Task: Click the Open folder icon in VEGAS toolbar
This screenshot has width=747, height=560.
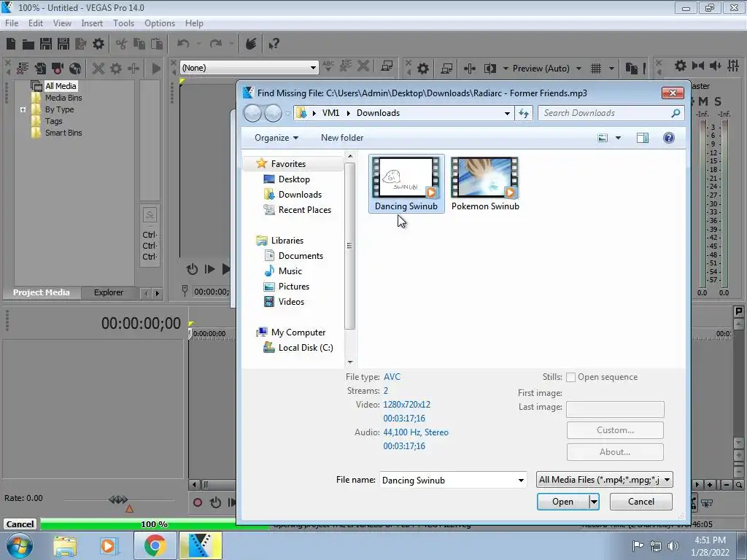Action: [28, 44]
